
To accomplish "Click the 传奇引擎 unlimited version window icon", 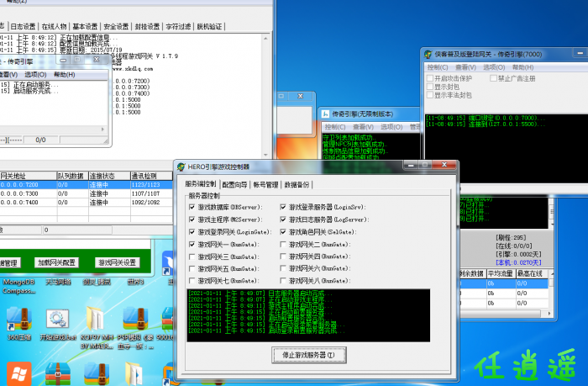I will (326, 114).
